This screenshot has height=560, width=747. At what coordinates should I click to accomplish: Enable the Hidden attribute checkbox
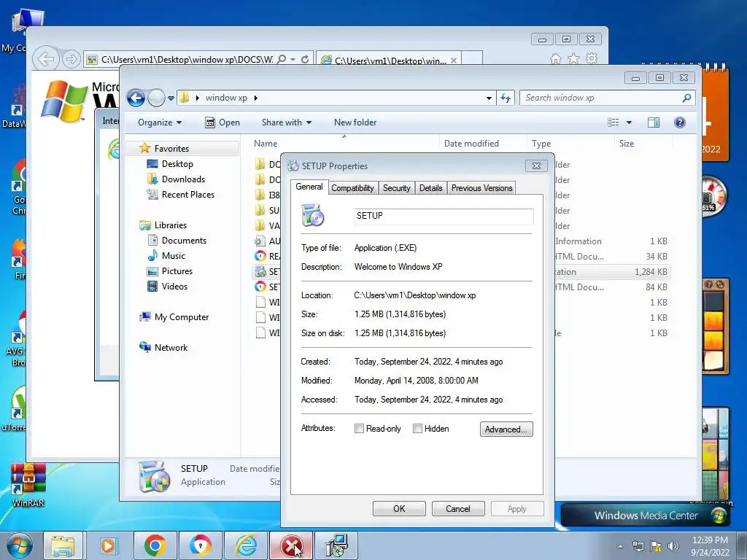[417, 429]
